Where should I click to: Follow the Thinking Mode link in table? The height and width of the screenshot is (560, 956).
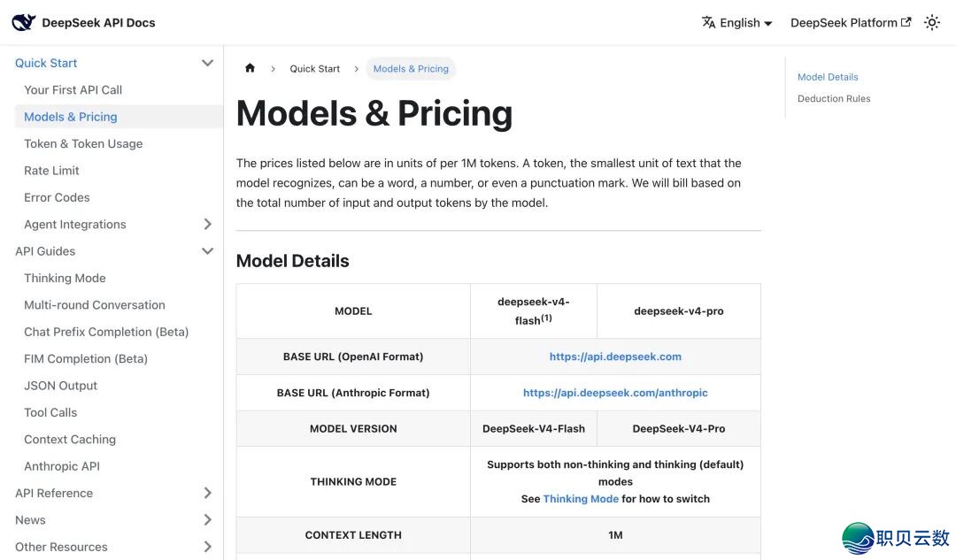click(x=581, y=498)
